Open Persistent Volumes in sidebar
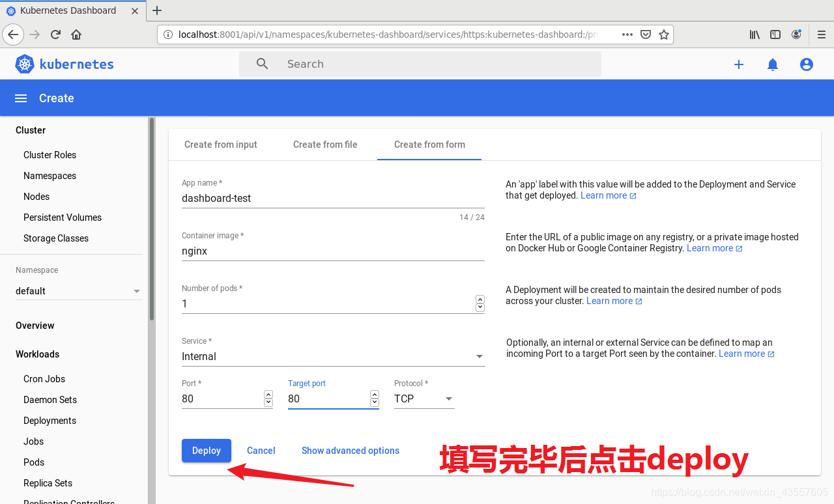Image resolution: width=834 pixels, height=504 pixels. (x=63, y=217)
